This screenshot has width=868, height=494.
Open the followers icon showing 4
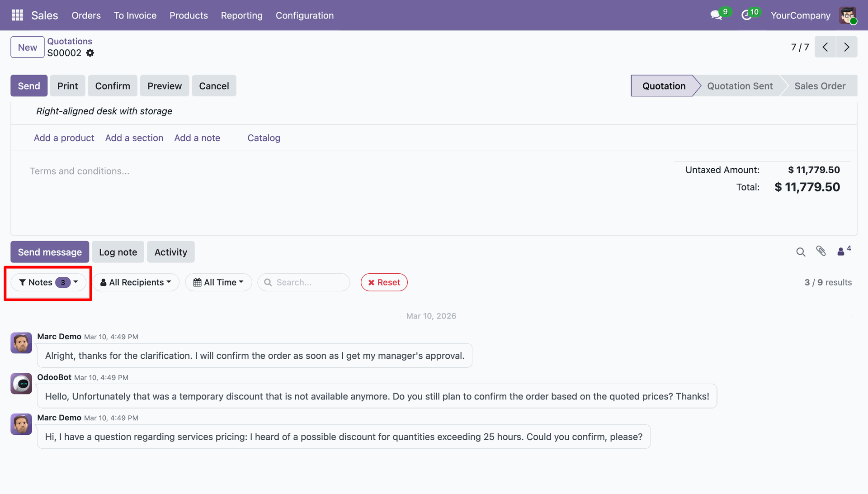pyautogui.click(x=842, y=252)
